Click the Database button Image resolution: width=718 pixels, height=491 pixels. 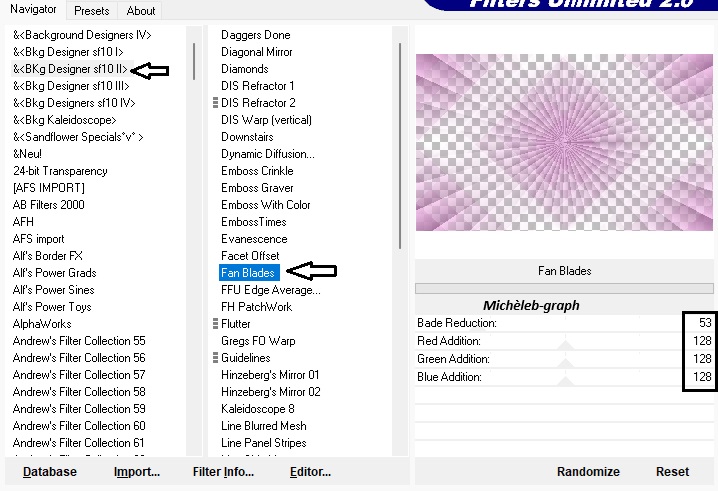tap(50, 472)
